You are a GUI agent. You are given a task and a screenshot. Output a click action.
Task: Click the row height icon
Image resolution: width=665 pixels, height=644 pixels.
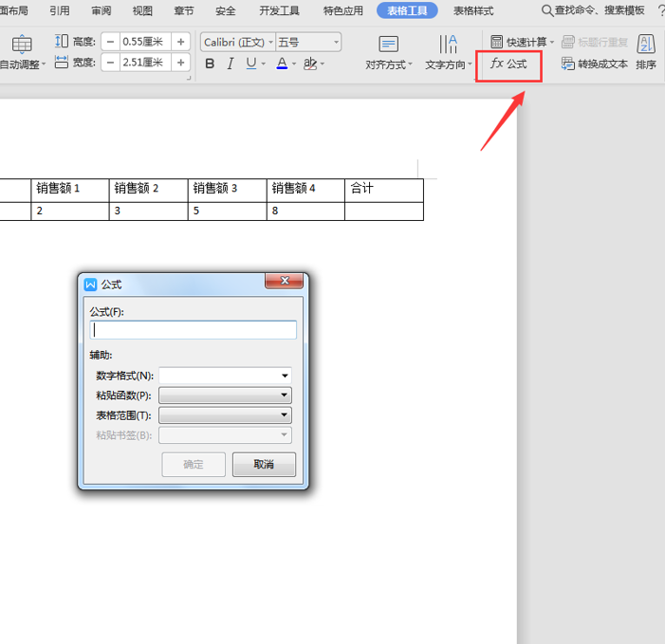click(x=62, y=41)
